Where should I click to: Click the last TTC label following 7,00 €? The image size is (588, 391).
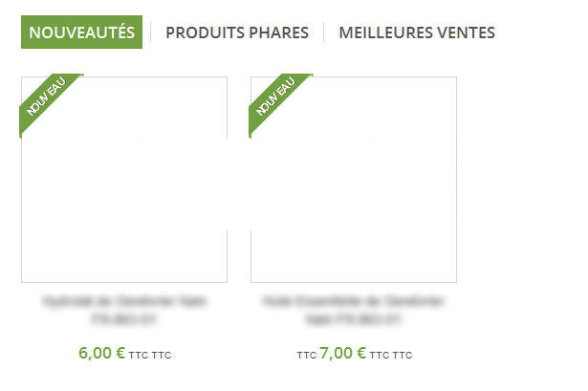pyautogui.click(x=403, y=355)
